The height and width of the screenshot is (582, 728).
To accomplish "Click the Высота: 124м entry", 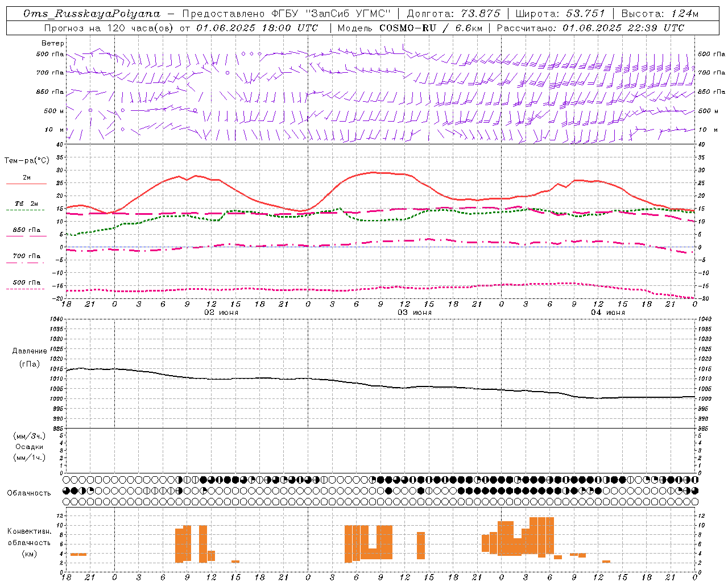I will [x=660, y=14].
